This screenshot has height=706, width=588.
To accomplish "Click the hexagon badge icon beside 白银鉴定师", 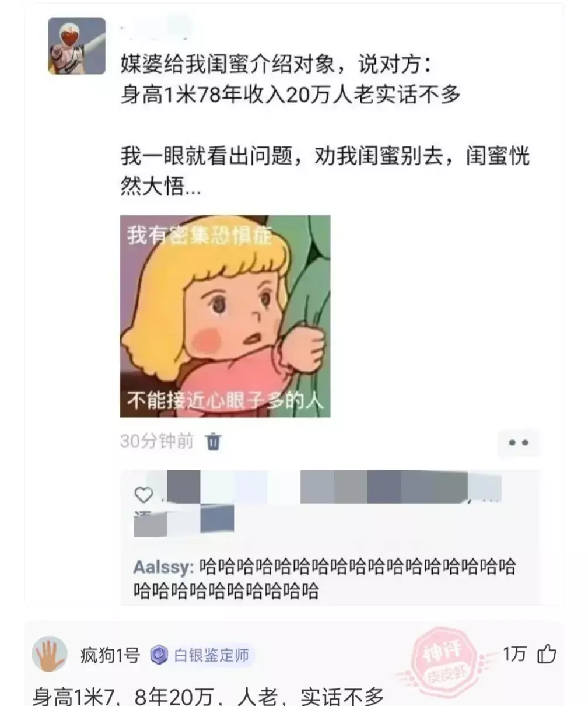I will click(158, 656).
